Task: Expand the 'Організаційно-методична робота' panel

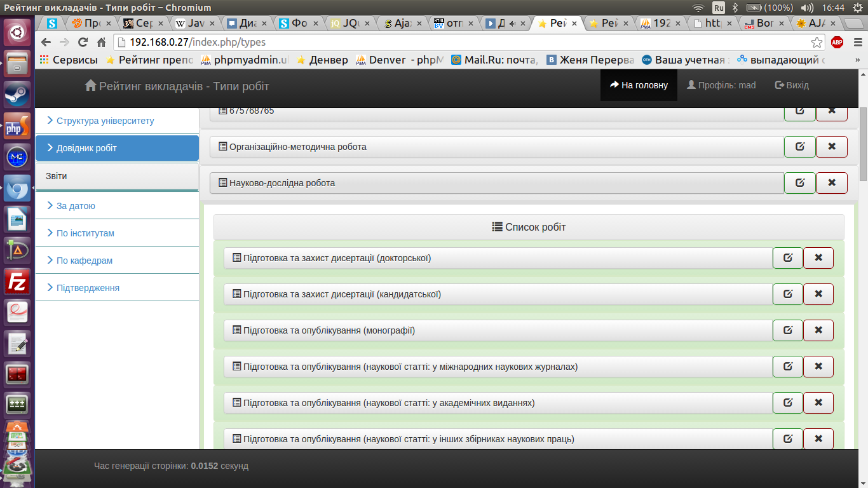Action: pyautogui.click(x=497, y=147)
